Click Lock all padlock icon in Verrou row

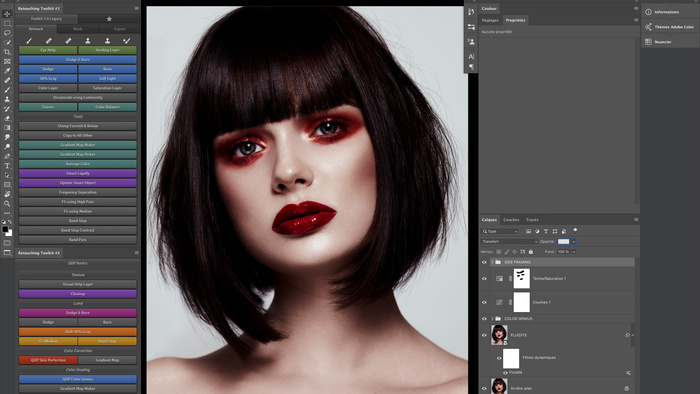(x=531, y=252)
